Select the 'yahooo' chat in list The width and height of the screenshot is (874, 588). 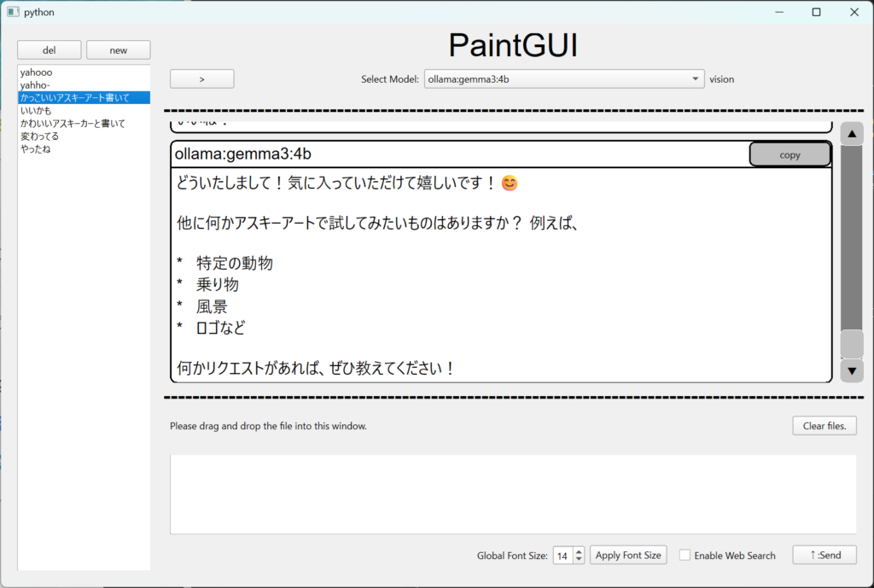coord(37,73)
